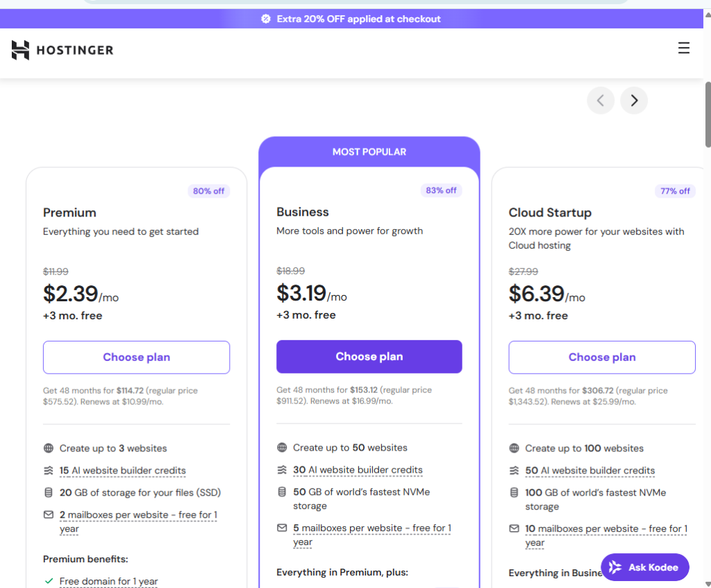Click envelope icon beside 10 mailboxes

(514, 528)
